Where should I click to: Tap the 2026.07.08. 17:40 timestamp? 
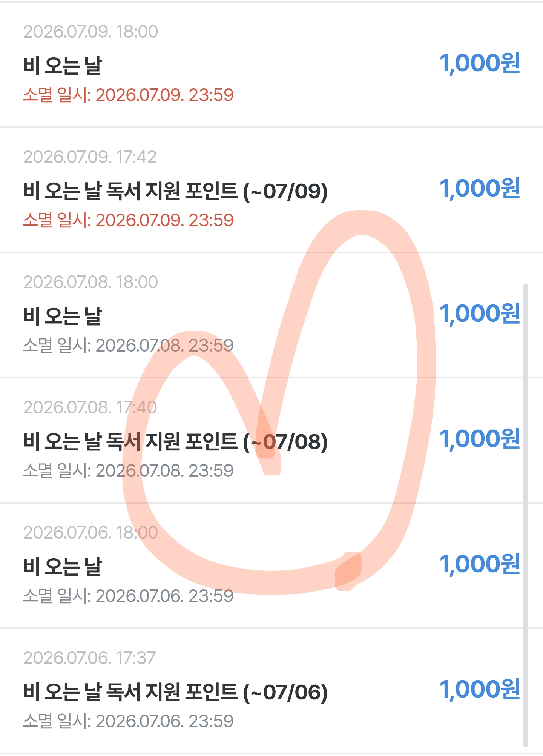coord(90,407)
